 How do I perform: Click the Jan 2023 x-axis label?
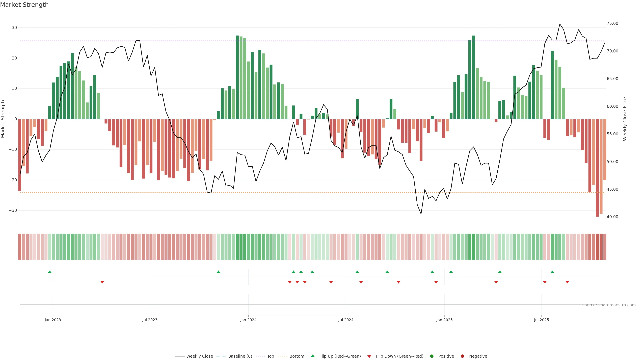click(53, 320)
